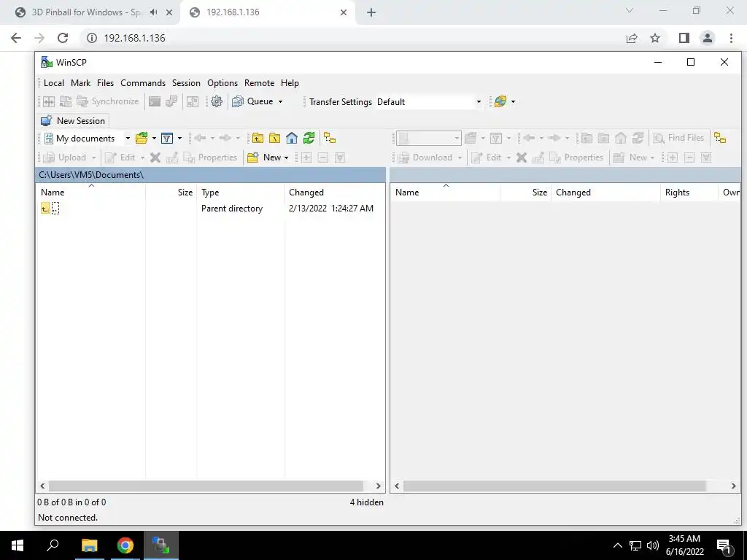Reload the browser page
The width and height of the screenshot is (747, 560).
click(63, 38)
